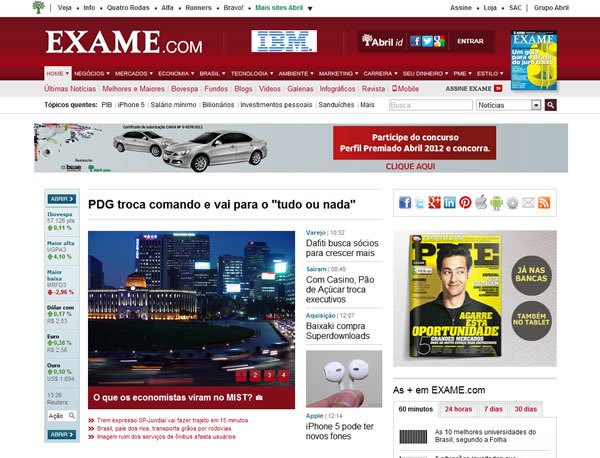
Task: Open the Carreira menu dropdown
Action: 380,73
